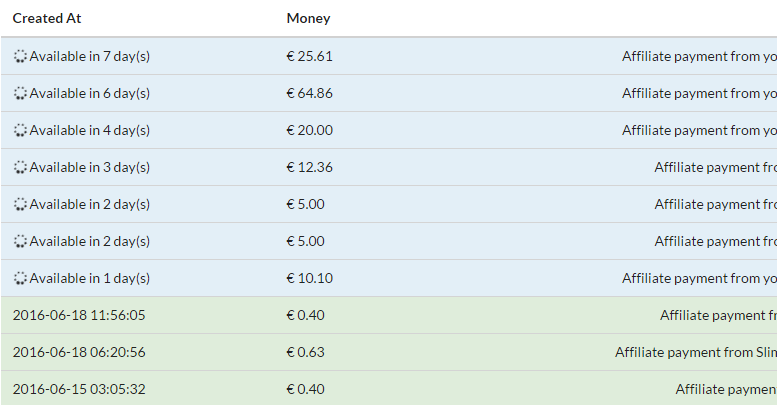
Task: Select the € 64.86 amount cell
Action: point(310,93)
